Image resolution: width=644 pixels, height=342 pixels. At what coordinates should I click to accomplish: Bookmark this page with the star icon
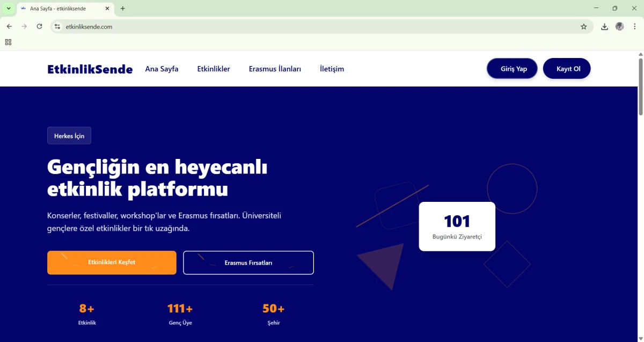pyautogui.click(x=584, y=26)
